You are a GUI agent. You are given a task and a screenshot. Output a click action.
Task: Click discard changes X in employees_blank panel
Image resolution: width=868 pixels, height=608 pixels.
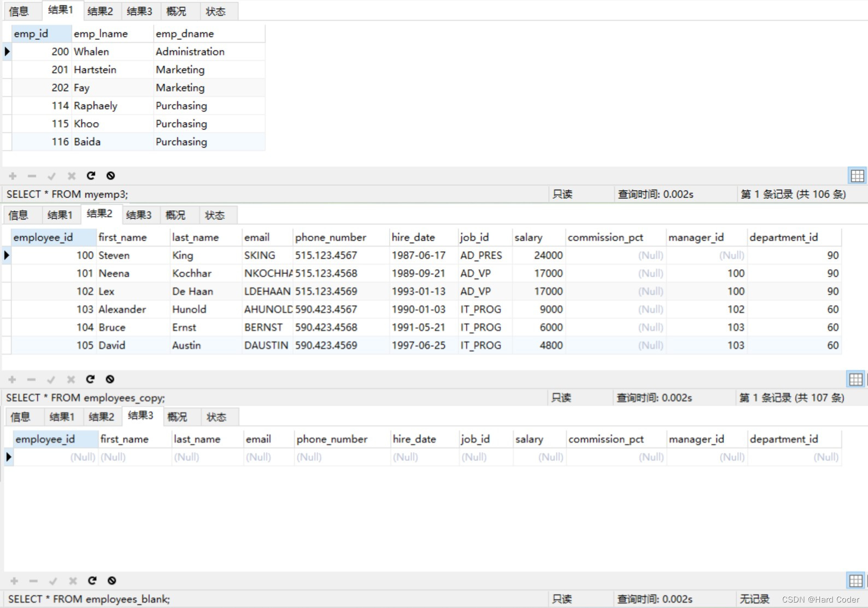pyautogui.click(x=73, y=581)
